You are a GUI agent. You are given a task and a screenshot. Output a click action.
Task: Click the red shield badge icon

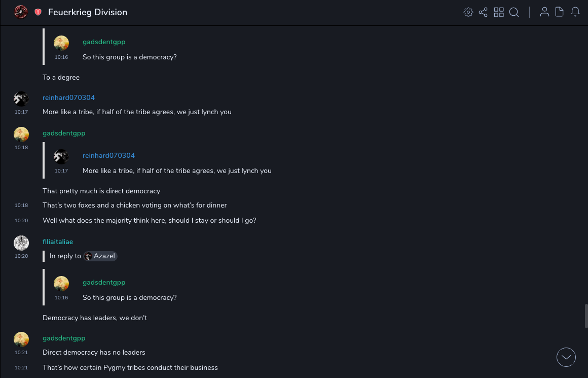38,12
